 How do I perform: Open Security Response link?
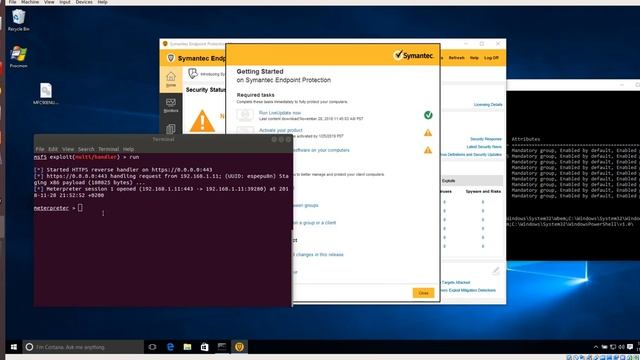486,139
